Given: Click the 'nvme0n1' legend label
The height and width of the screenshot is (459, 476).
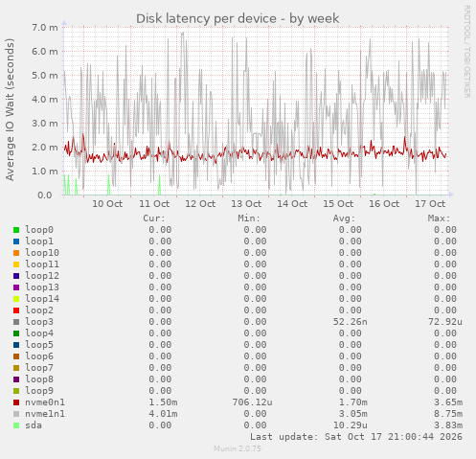Looking at the screenshot, I should point(45,402).
